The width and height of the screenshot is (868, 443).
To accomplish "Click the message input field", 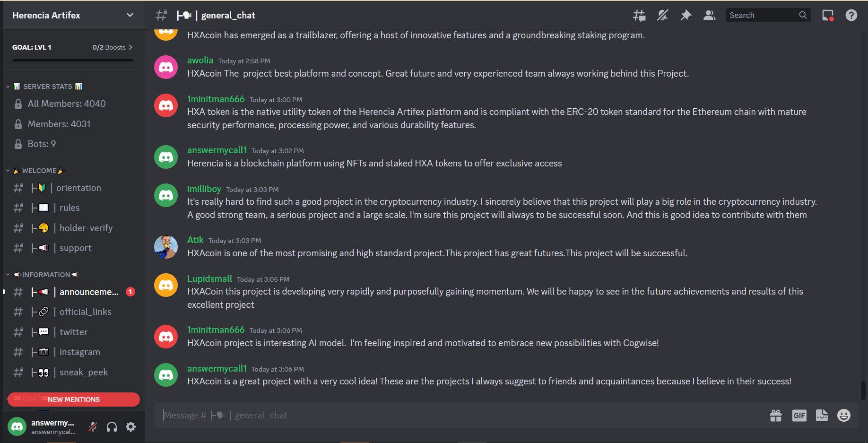I will (x=463, y=416).
